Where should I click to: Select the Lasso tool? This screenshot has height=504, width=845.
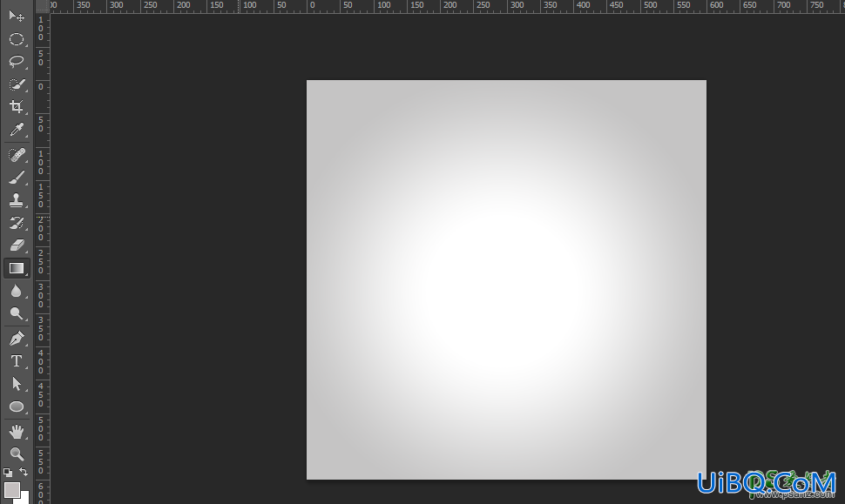click(17, 62)
